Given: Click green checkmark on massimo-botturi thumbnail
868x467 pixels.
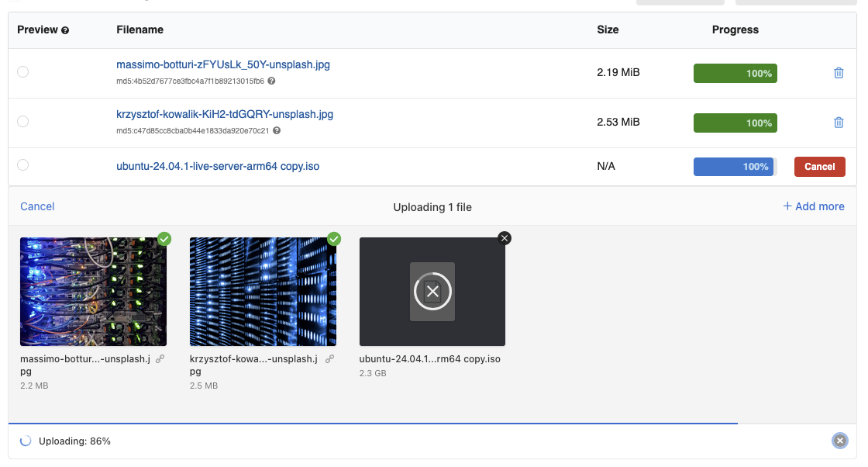Looking at the screenshot, I should click(x=164, y=240).
